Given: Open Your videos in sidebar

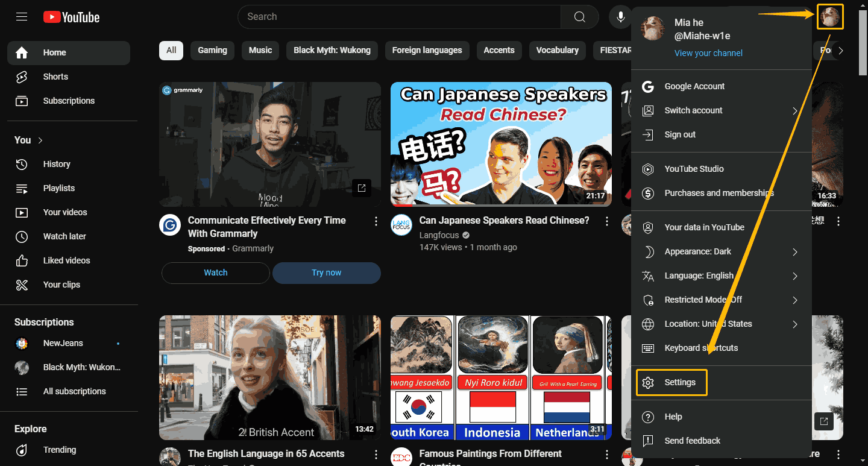Looking at the screenshot, I should 69,212.
